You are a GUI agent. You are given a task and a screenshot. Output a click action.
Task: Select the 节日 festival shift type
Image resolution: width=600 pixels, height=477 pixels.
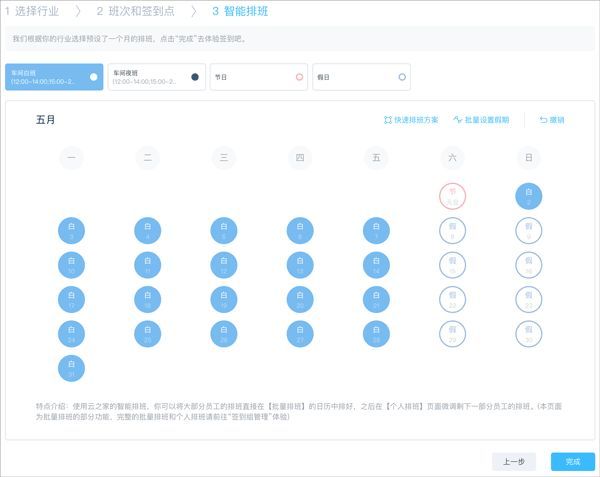tap(258, 77)
